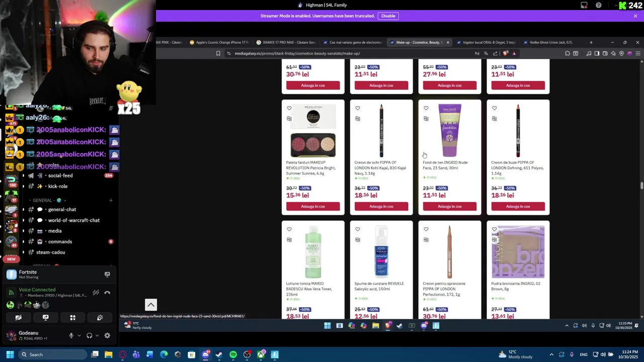Compare icon on MAKEUP REVOLUTION palette card

289,119
